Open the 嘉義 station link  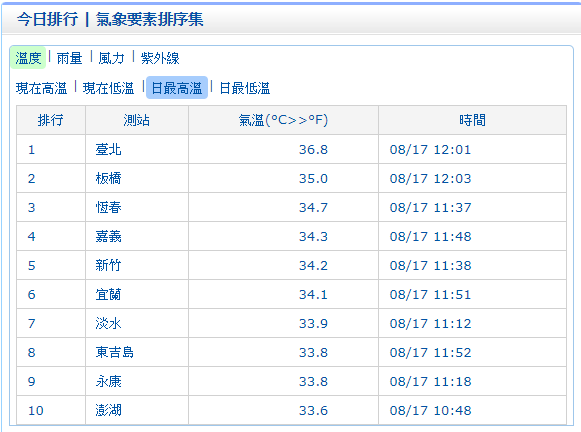pos(108,236)
